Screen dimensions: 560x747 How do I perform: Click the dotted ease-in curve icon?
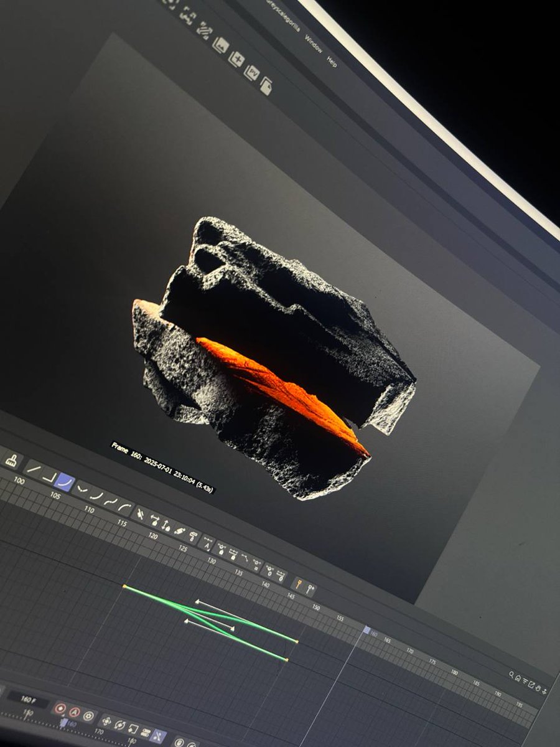[x=97, y=496]
